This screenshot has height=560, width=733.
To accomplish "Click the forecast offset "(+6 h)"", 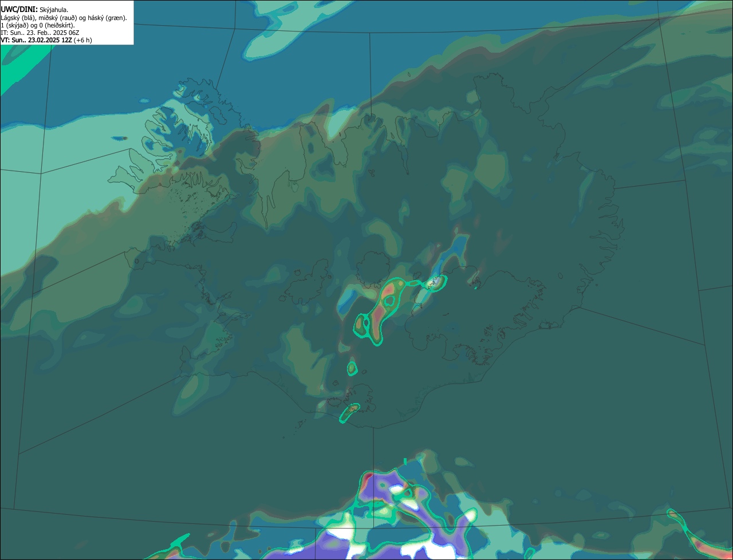I will tap(83, 40).
